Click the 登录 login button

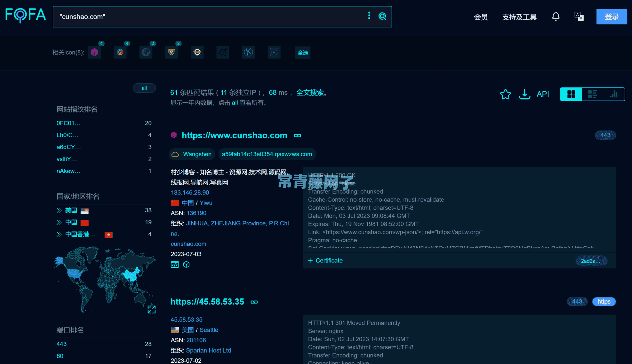click(x=612, y=17)
